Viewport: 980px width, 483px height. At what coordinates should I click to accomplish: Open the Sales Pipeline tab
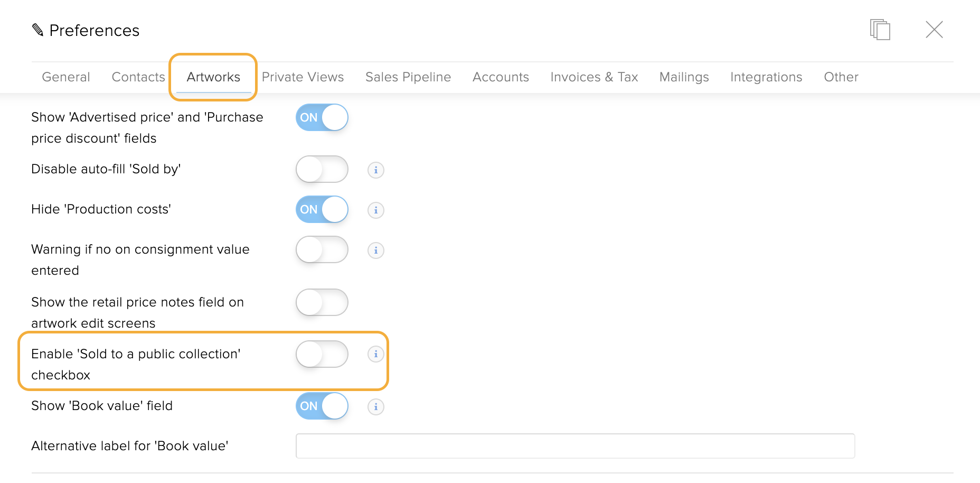pos(408,77)
